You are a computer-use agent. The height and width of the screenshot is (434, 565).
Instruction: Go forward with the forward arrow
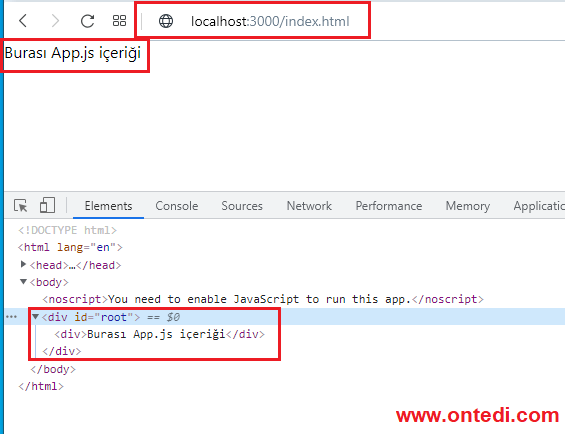coord(55,21)
